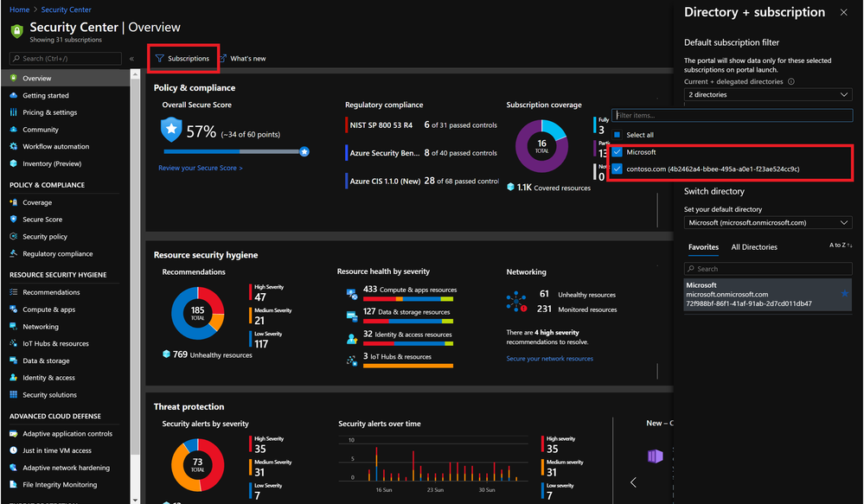Click the Filter items input field
864x504 pixels.
click(x=733, y=115)
